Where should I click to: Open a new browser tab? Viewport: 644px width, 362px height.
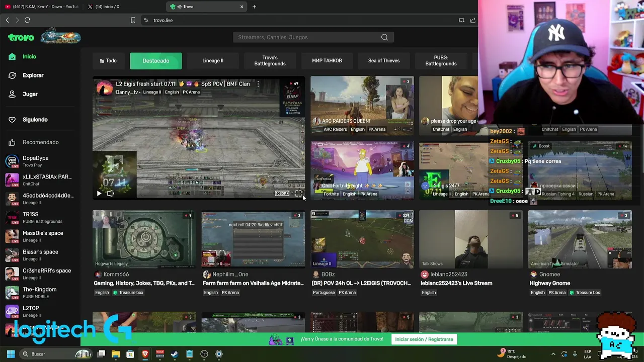click(x=254, y=7)
